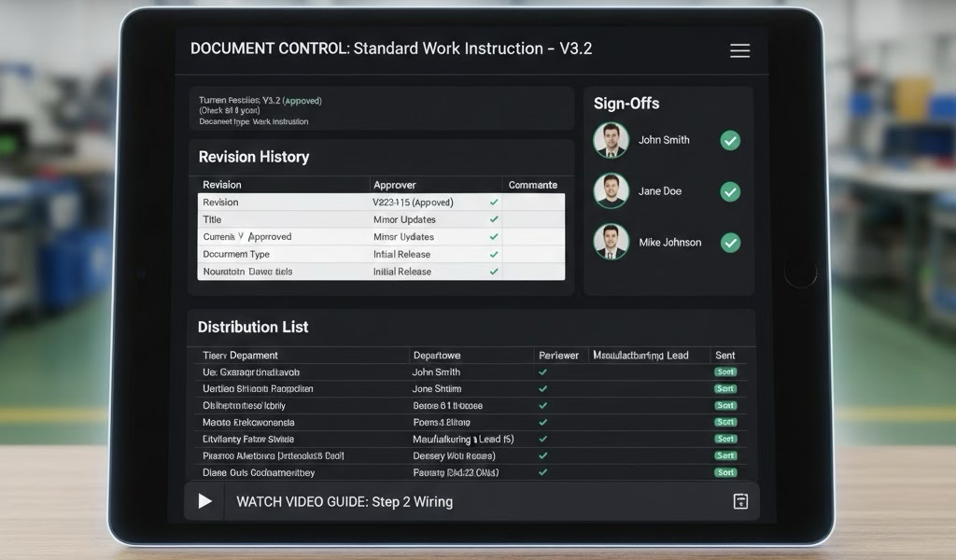The height and width of the screenshot is (560, 956).
Task: Click John Smith's profile avatar
Action: click(x=611, y=140)
